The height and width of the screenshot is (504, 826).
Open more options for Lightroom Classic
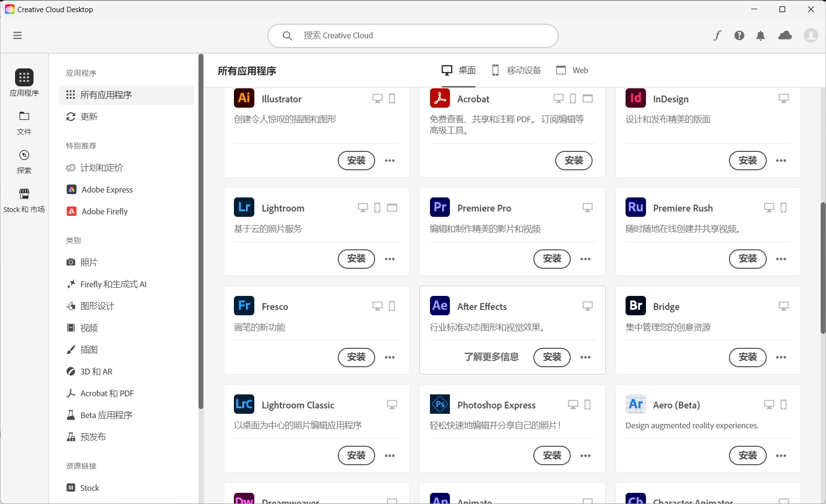(390, 456)
